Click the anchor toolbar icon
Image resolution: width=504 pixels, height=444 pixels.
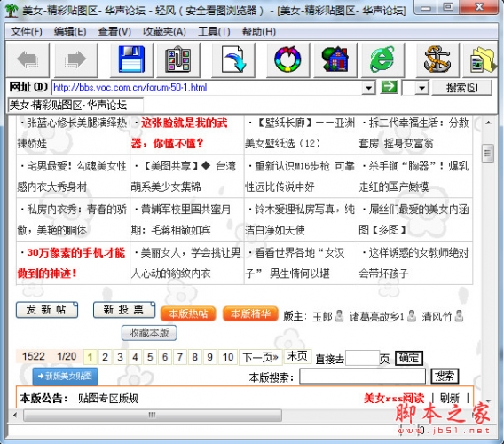[437, 59]
